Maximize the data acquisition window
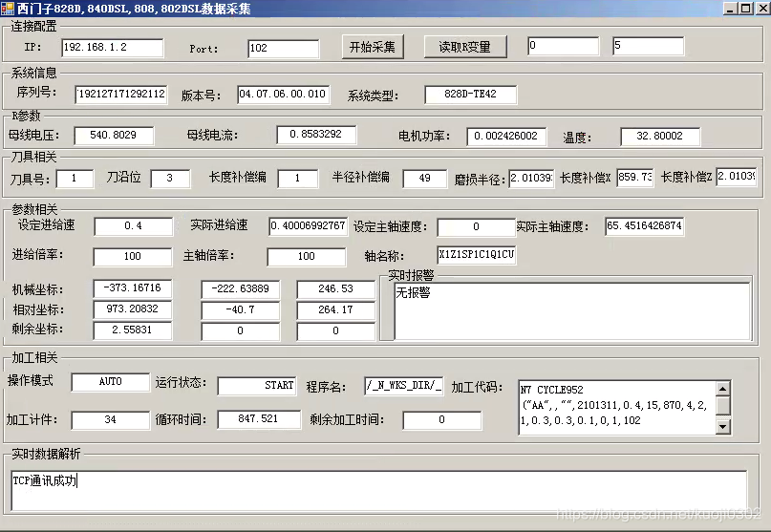Viewport: 771px width, 532px height. pyautogui.click(x=746, y=8)
